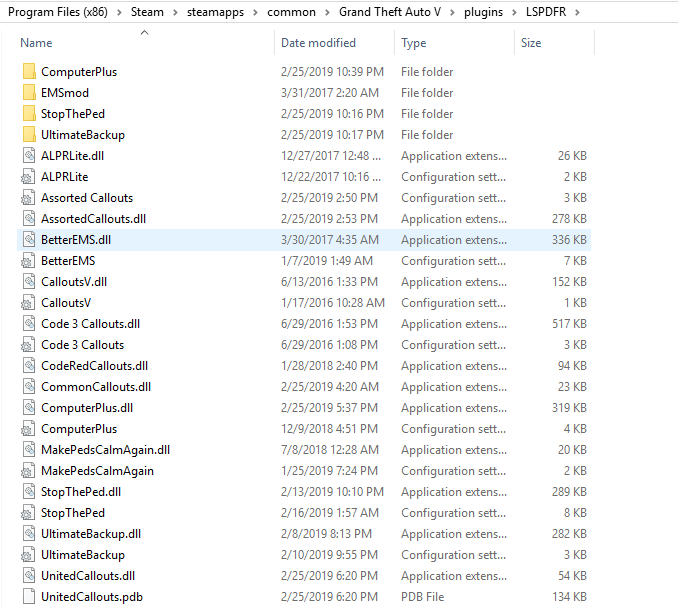The width and height of the screenshot is (678, 608).
Task: Click the 3/31/2017 2:20 AM date cell
Action: click(330, 93)
